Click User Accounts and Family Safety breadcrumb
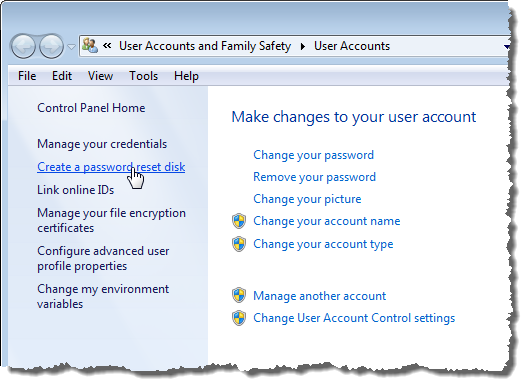Viewport: 528px width, 386px height. [205, 46]
